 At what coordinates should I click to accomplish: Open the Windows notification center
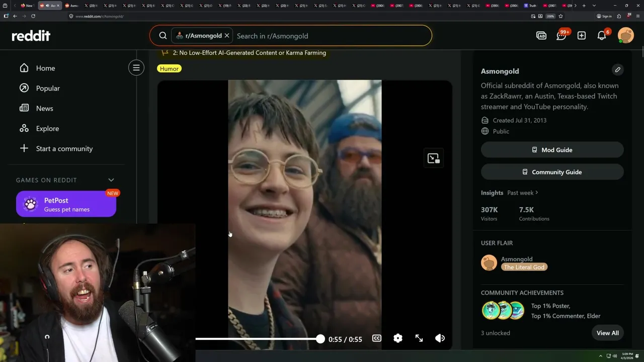point(637,356)
